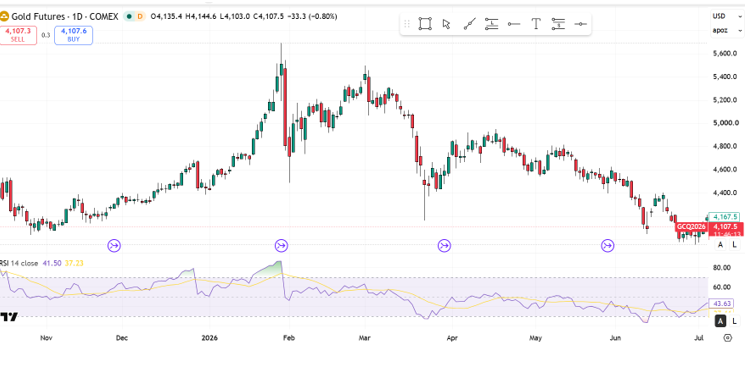Click the RSI average value 37.23
Image resolution: width=745 pixels, height=377 pixels.
[x=74, y=263]
